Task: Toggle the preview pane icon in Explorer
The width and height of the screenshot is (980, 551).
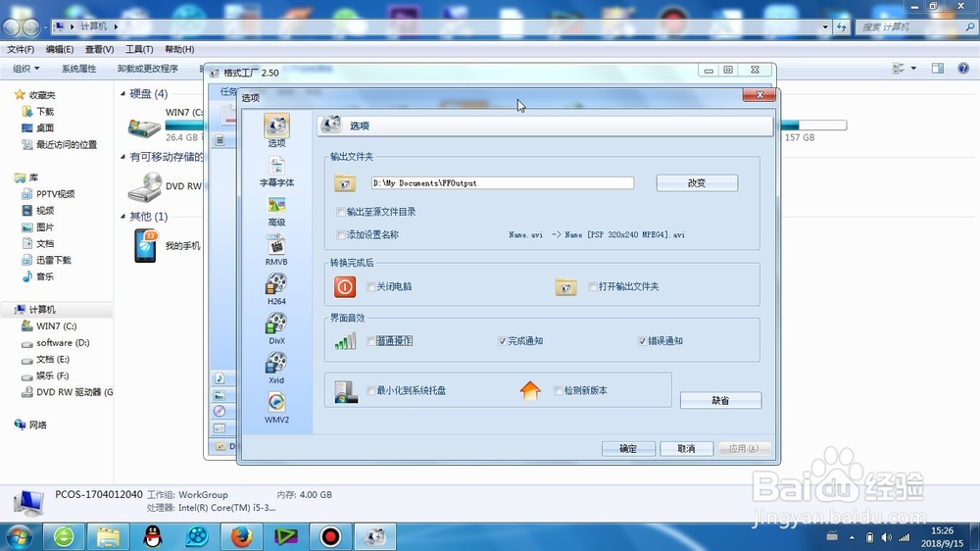Action: (938, 69)
